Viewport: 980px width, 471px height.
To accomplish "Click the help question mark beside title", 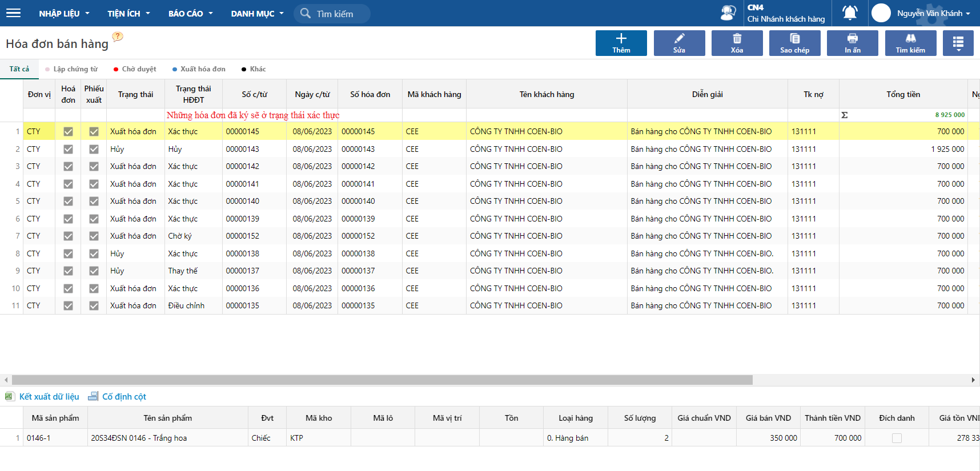I will coord(118,37).
